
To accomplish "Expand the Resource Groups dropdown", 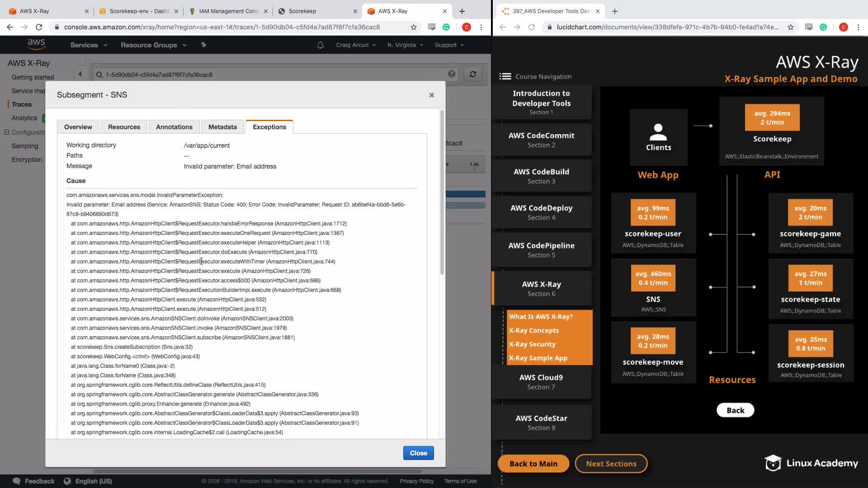I will tap(153, 45).
